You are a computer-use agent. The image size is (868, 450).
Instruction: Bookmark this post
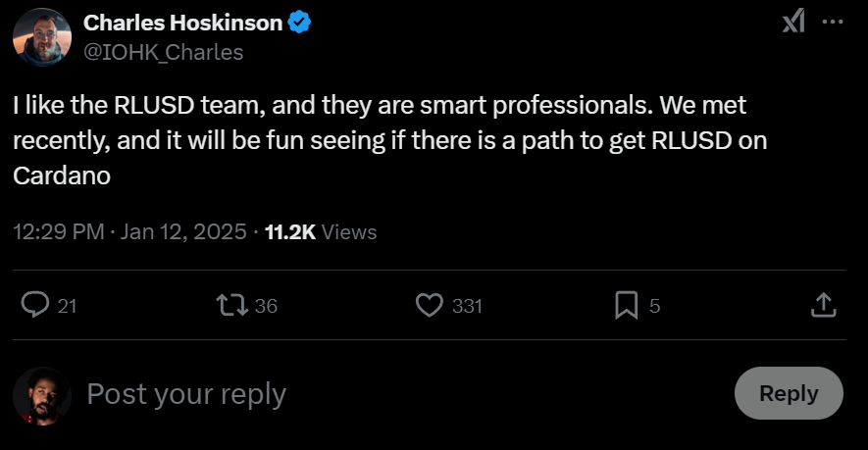pyautogui.click(x=626, y=306)
